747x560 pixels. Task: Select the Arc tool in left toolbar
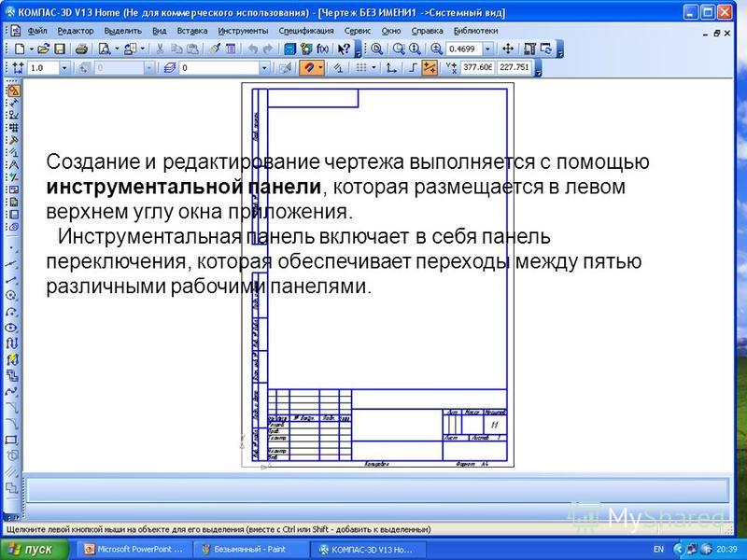12,312
